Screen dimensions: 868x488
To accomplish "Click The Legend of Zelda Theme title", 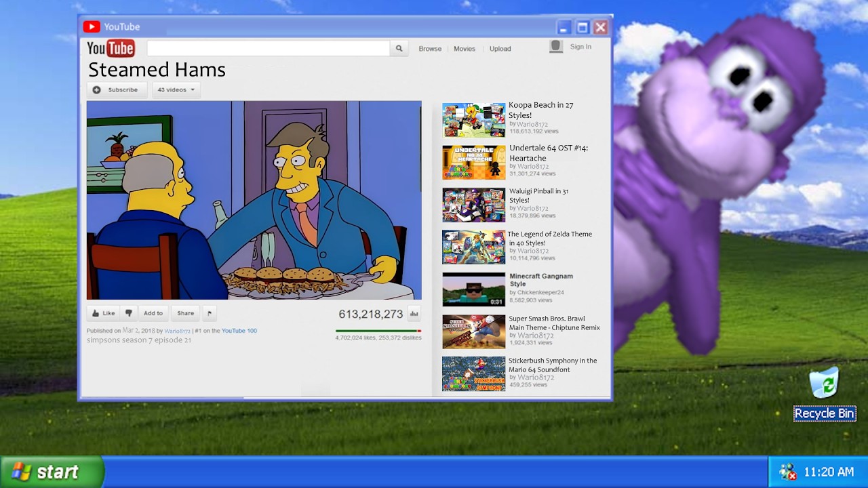I will pyautogui.click(x=550, y=238).
